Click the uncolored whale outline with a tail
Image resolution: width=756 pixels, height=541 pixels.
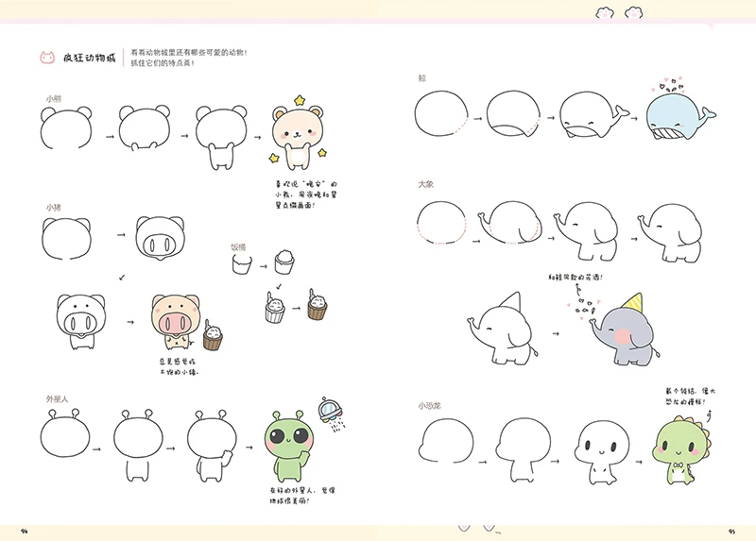tap(594, 115)
